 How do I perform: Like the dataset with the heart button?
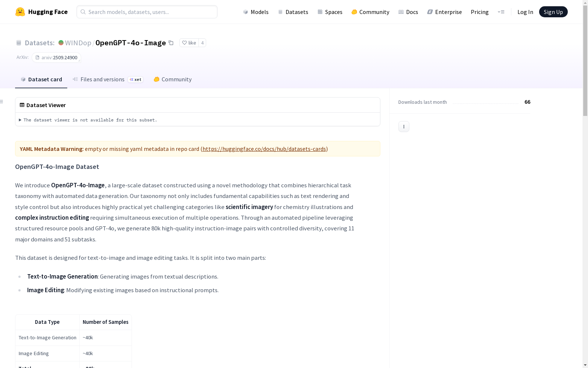(189, 43)
